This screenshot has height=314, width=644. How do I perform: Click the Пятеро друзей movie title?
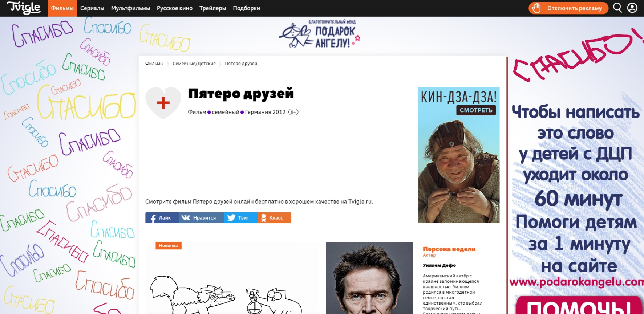241,94
